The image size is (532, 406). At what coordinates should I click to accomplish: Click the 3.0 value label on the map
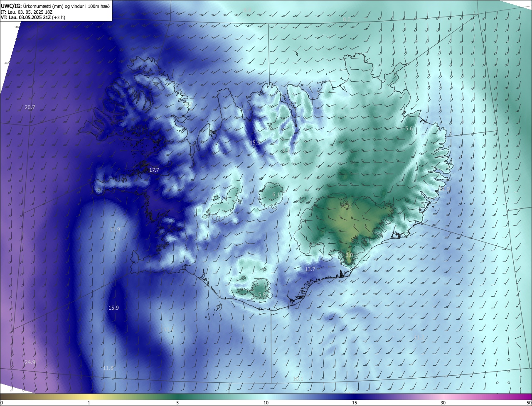[x=349, y=255]
